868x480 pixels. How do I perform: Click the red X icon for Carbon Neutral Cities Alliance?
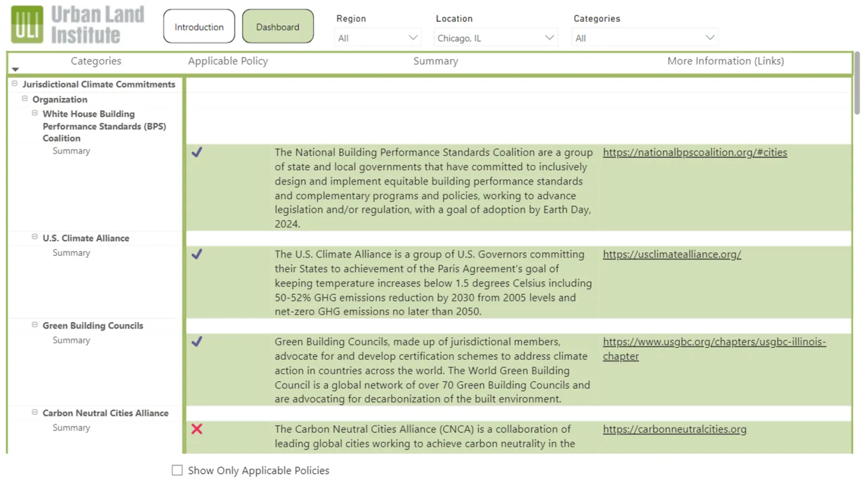[197, 429]
